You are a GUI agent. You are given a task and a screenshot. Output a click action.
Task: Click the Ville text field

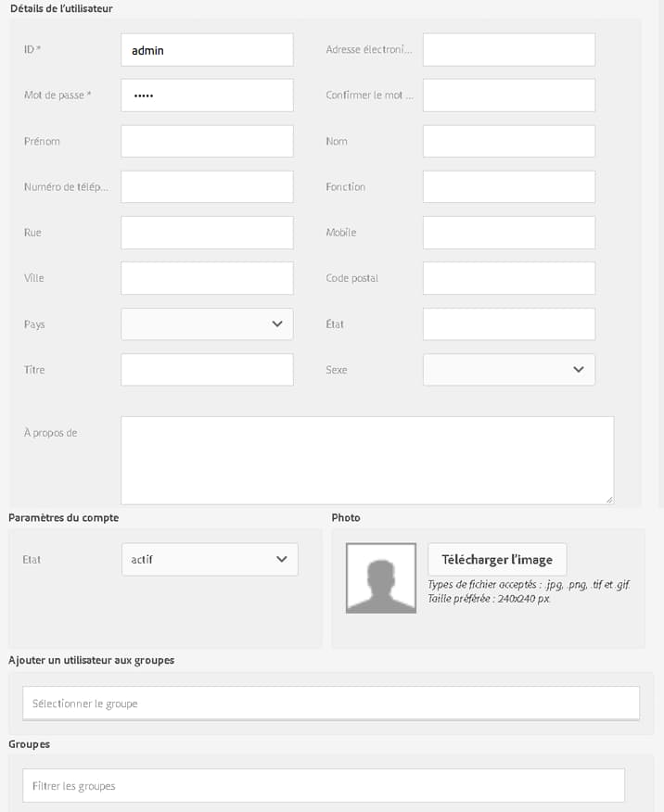coord(207,278)
